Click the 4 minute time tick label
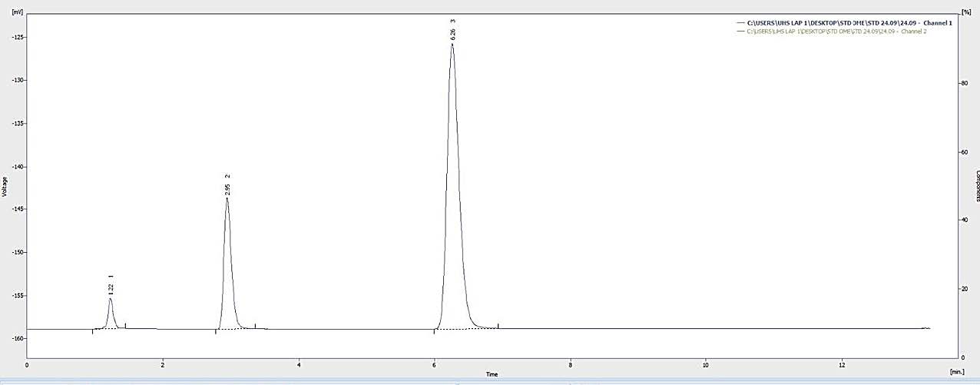 click(299, 365)
